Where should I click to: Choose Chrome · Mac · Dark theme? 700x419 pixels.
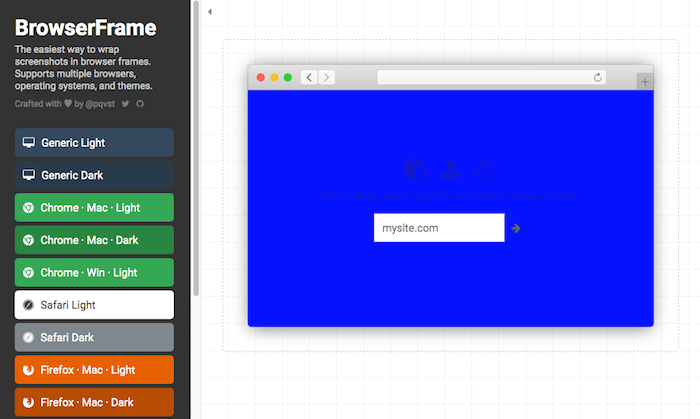coord(94,240)
